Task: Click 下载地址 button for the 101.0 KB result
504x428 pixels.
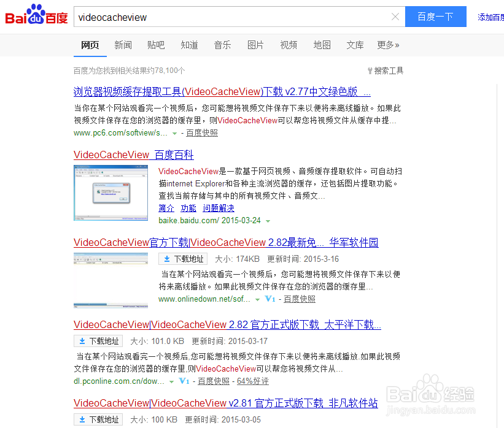Action: point(98,341)
